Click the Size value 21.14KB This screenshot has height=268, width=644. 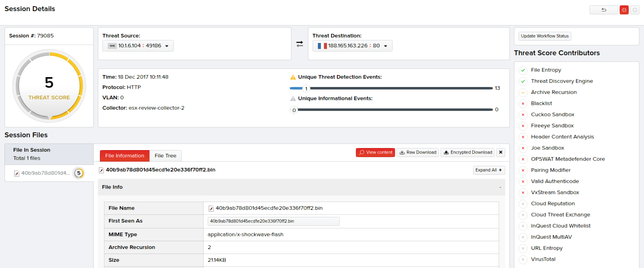tap(217, 260)
